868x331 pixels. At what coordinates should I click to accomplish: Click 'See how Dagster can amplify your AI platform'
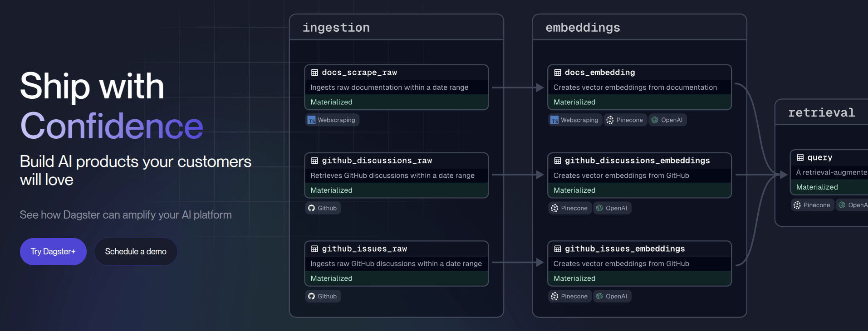126,215
